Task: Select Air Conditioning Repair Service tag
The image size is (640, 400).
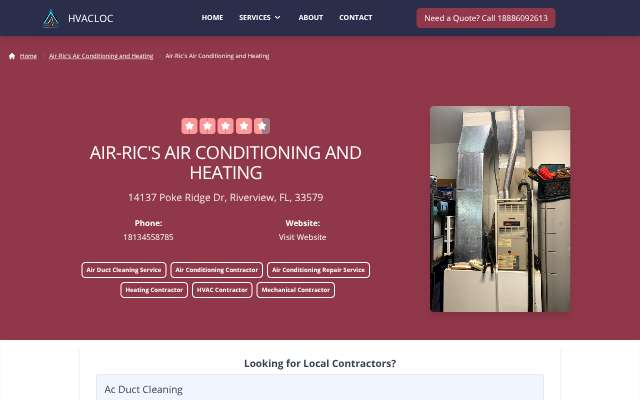Action: [x=318, y=270]
